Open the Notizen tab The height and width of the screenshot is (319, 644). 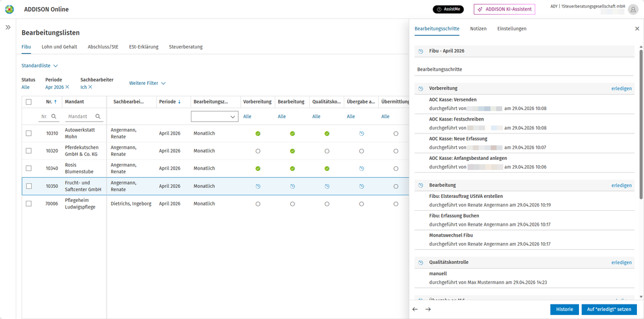478,29
